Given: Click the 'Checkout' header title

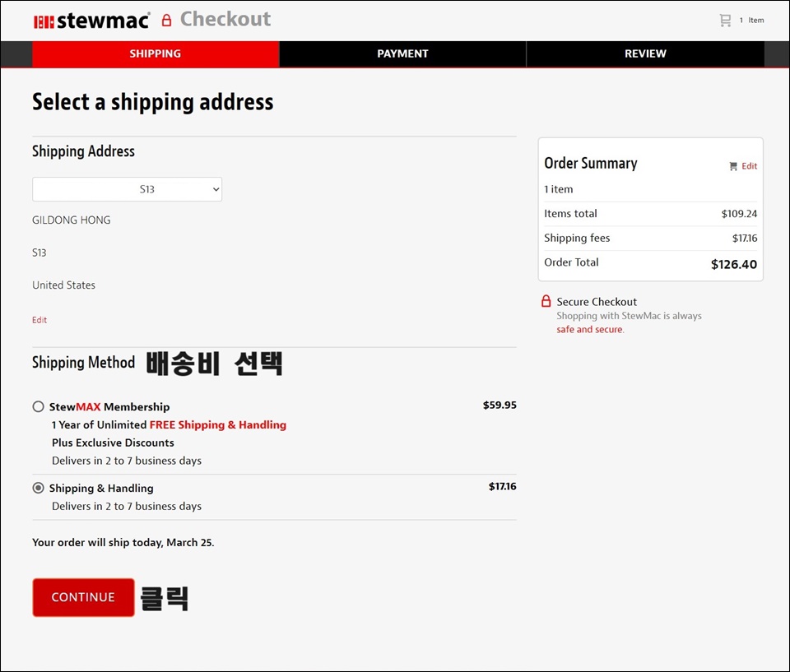Looking at the screenshot, I should pyautogui.click(x=225, y=19).
